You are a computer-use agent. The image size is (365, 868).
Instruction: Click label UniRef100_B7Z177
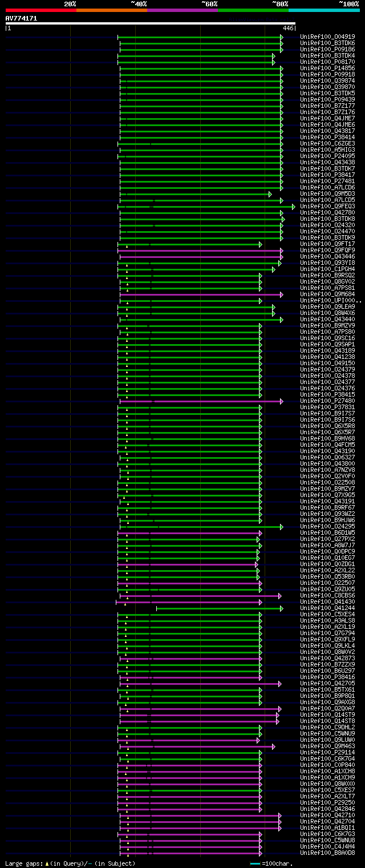(328, 106)
